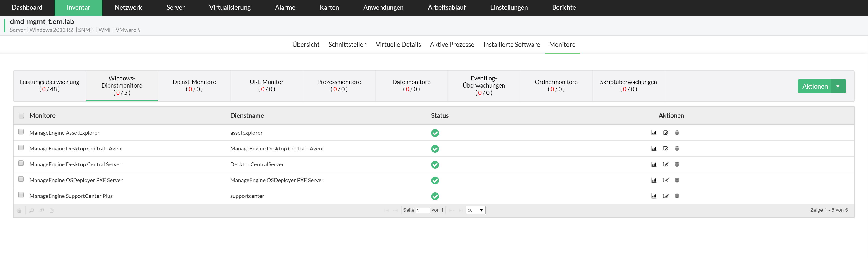Switch to the Installierte Software tab
The image size is (868, 258).
pos(511,45)
